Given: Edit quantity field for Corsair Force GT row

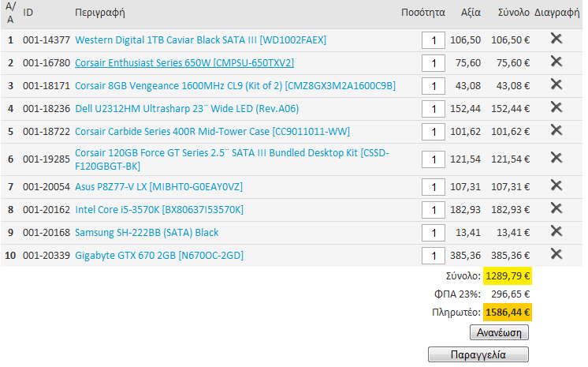Looking at the screenshot, I should [434, 159].
